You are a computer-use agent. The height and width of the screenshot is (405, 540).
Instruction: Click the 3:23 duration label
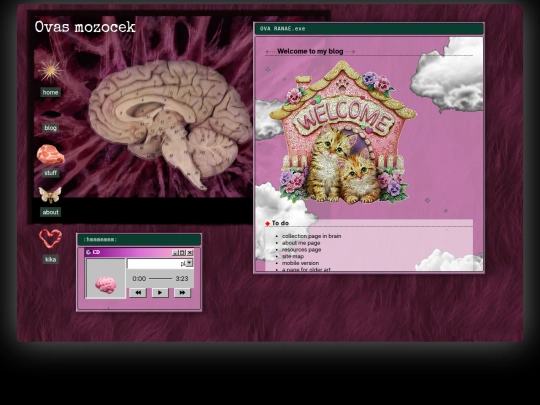[x=182, y=278]
